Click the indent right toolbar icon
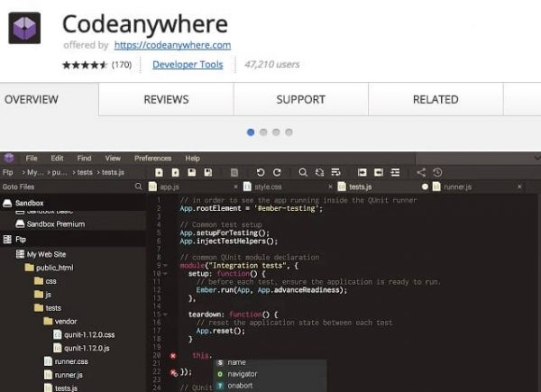 (x=362, y=172)
